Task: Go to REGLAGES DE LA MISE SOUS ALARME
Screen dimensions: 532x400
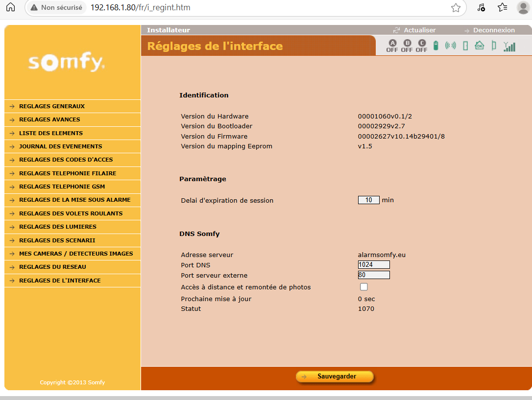Action: click(x=73, y=200)
